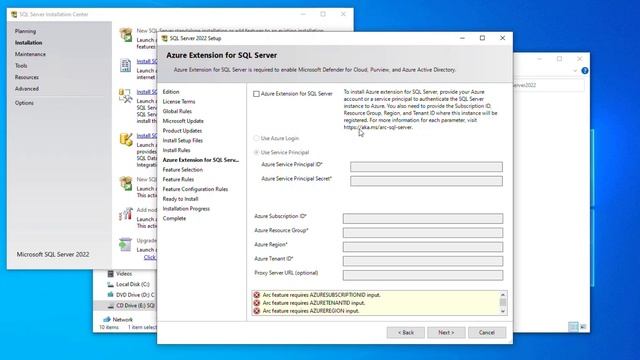
Task: Select CD Drive (E:) in File Explorer
Action: tap(135, 306)
